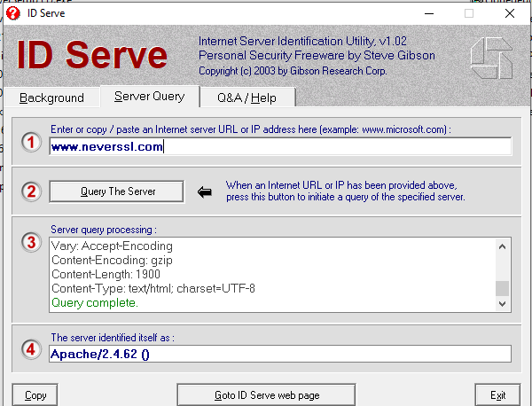Click the 'Copyright (c) 2003 by Gibson Research Corp.' text
The height and width of the screenshot is (406, 532).
coord(293,71)
